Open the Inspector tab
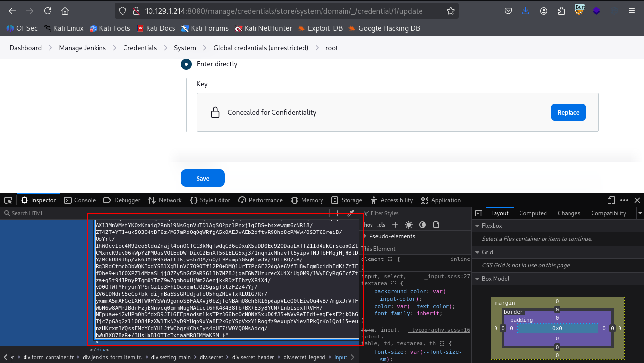The width and height of the screenshot is (644, 363). (39, 200)
